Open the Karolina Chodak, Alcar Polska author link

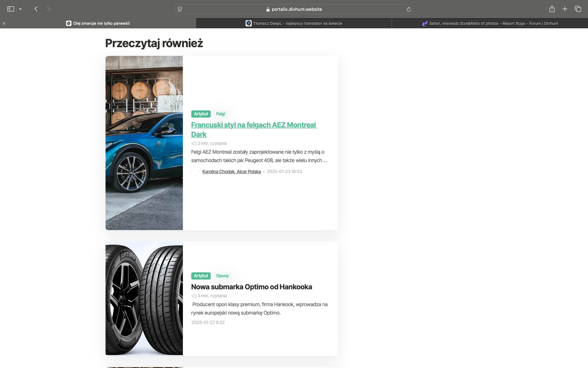232,171
